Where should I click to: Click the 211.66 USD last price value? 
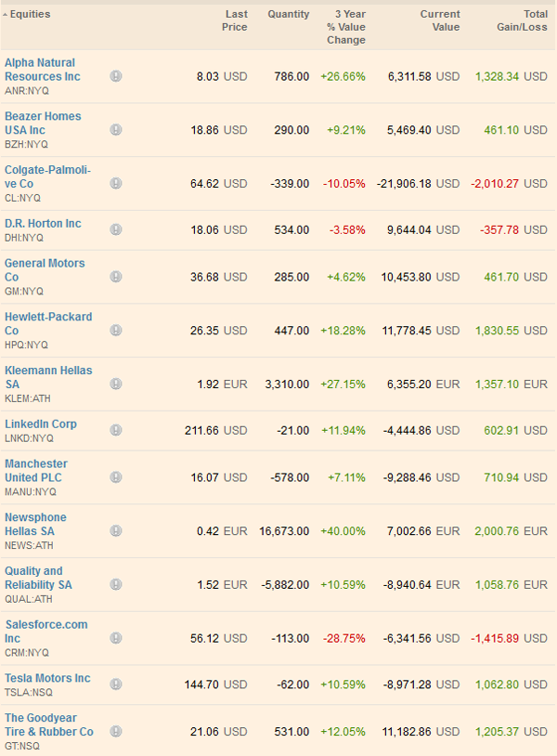(216, 430)
